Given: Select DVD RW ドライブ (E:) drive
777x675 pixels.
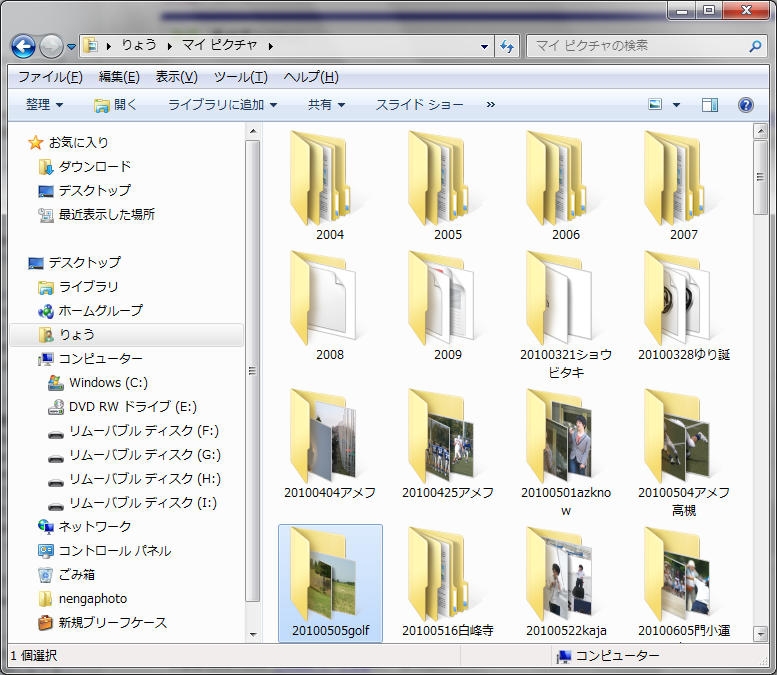Looking at the screenshot, I should (132, 407).
